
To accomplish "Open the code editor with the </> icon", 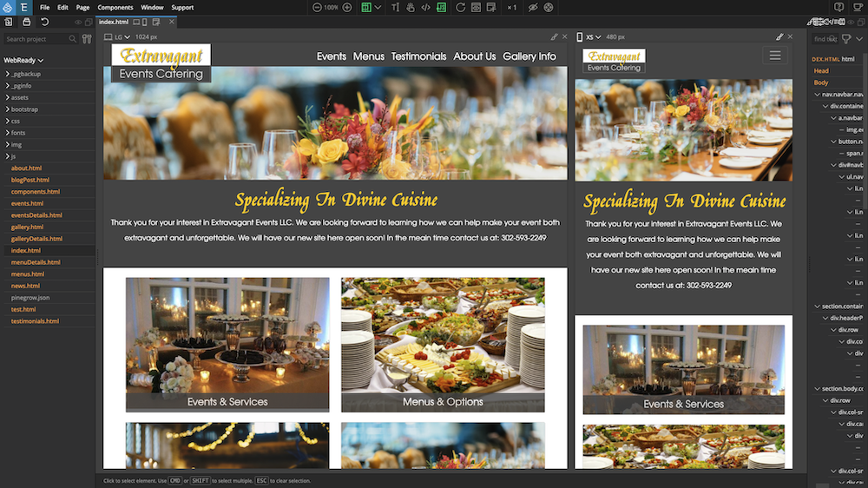I will pyautogui.click(x=425, y=7).
